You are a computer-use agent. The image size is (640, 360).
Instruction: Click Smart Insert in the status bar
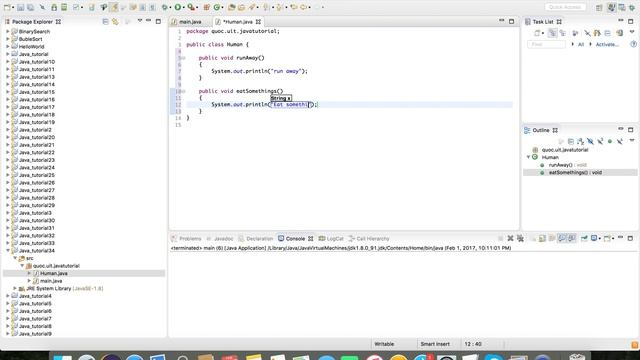pos(435,344)
